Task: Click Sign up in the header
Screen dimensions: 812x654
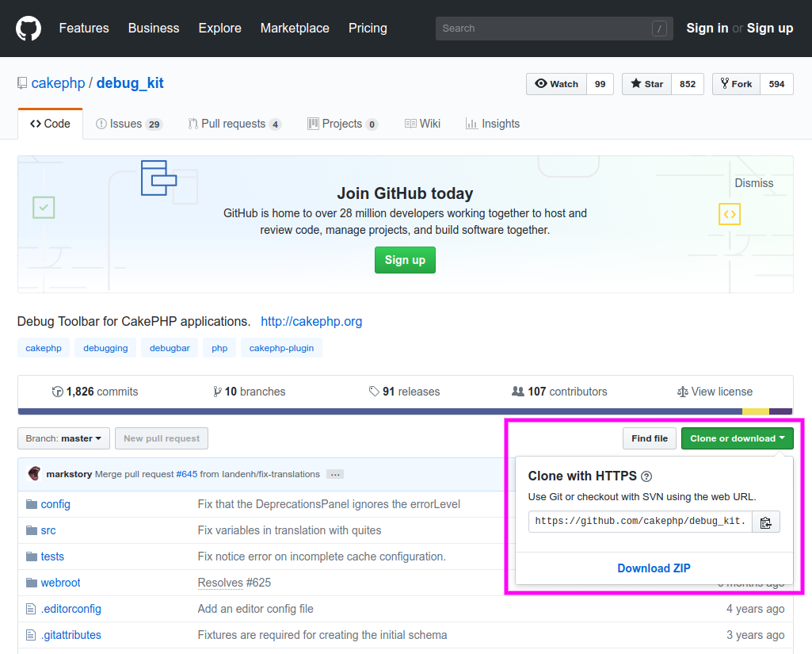Action: click(770, 28)
